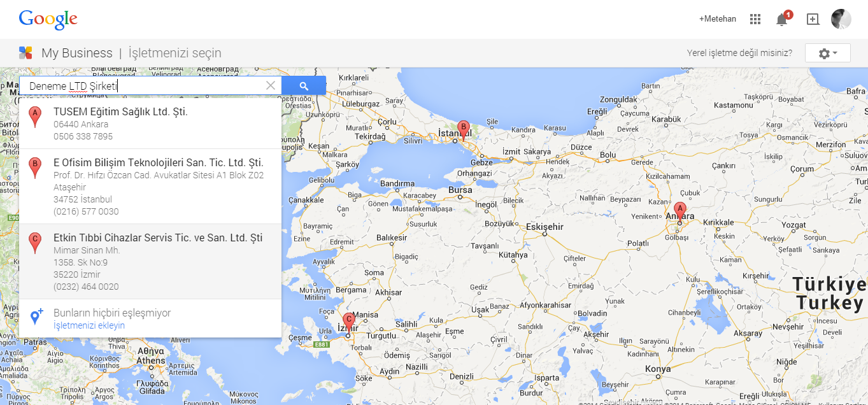This screenshot has height=405, width=868.
Task: Open the notifications bell
Action: 782,19
